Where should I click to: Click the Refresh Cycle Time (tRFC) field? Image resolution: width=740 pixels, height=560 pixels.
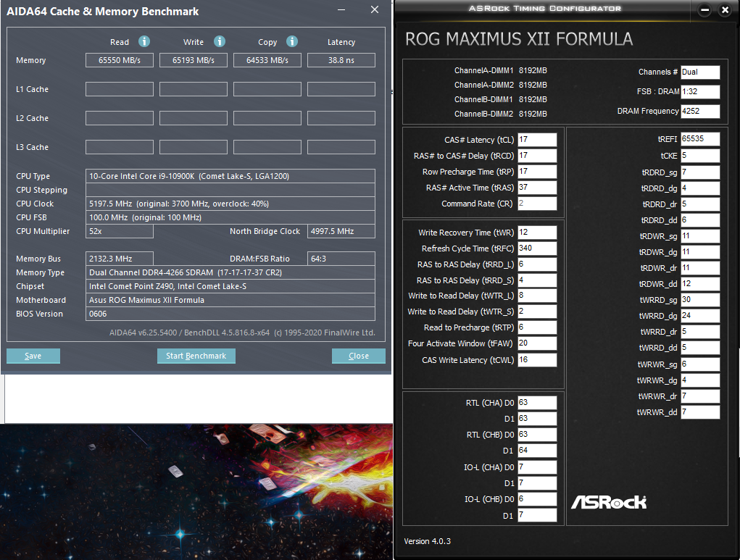(537, 248)
